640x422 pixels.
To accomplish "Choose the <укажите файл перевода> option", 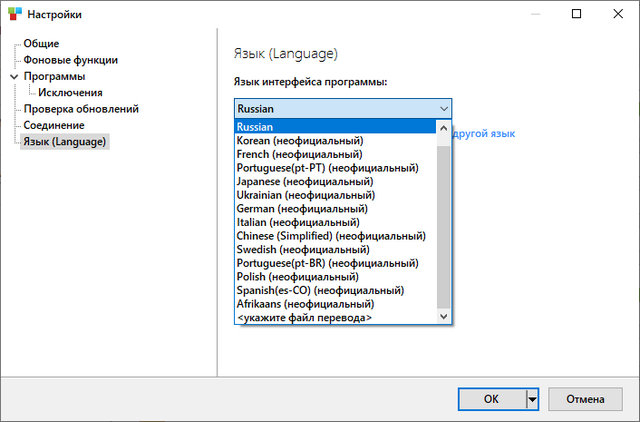I will click(x=304, y=317).
